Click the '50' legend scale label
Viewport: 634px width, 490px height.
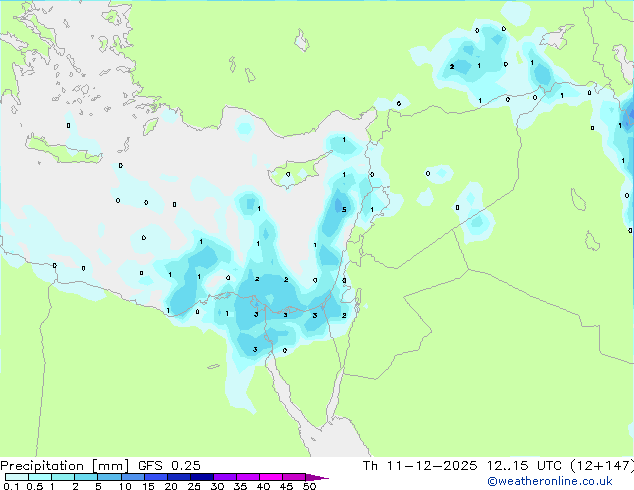coord(309,486)
